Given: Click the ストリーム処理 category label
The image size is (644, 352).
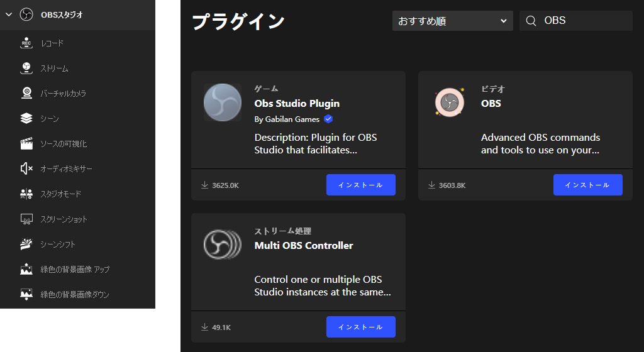Looking at the screenshot, I should (282, 231).
